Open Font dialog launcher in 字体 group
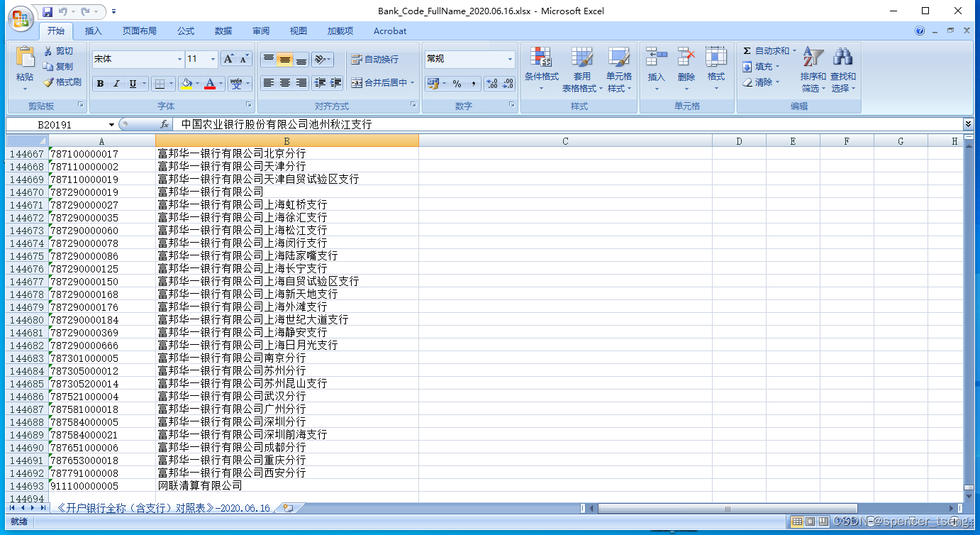The image size is (980, 535). tap(248, 105)
